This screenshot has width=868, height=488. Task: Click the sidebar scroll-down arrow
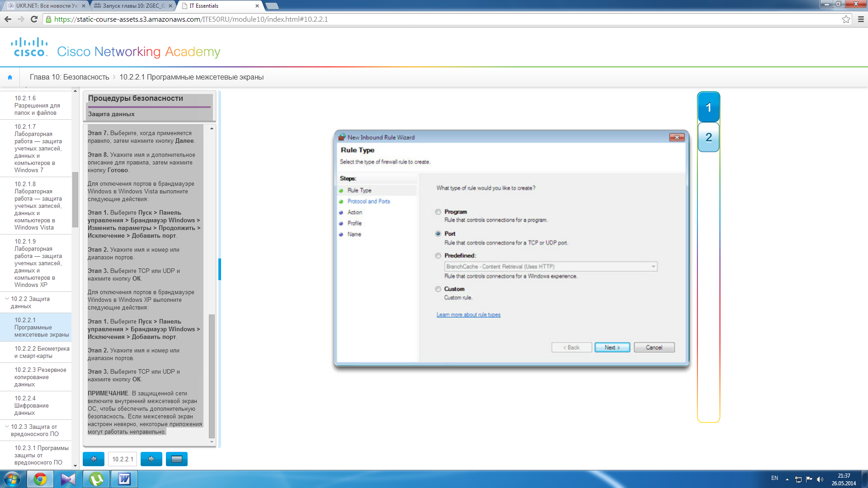(75, 466)
